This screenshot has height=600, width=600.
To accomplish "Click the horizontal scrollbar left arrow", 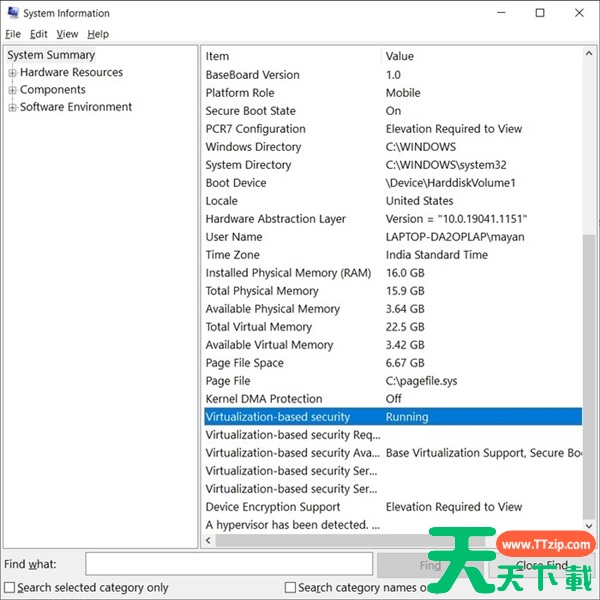I will [208, 540].
